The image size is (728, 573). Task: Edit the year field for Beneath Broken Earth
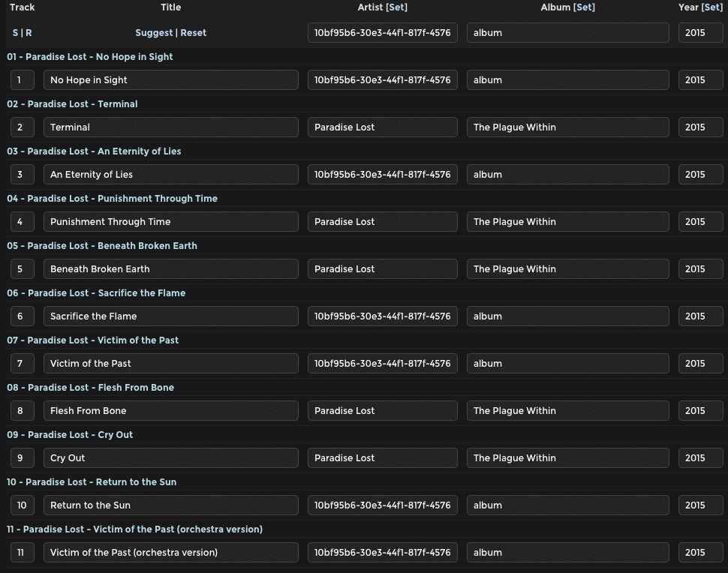(x=700, y=269)
